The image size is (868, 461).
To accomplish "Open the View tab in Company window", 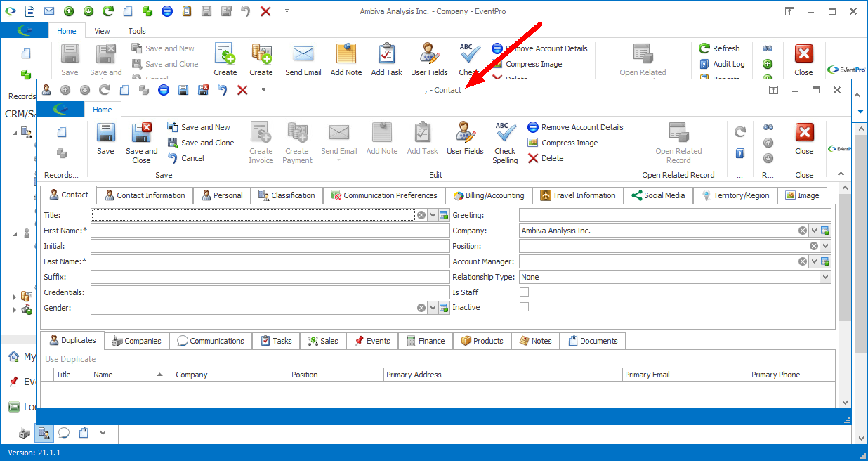I will coord(103,31).
